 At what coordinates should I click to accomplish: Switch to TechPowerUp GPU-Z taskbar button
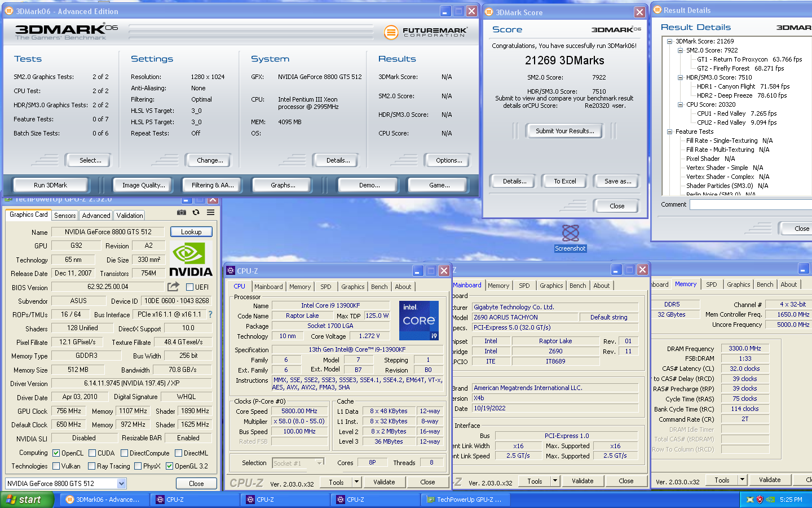click(466, 500)
